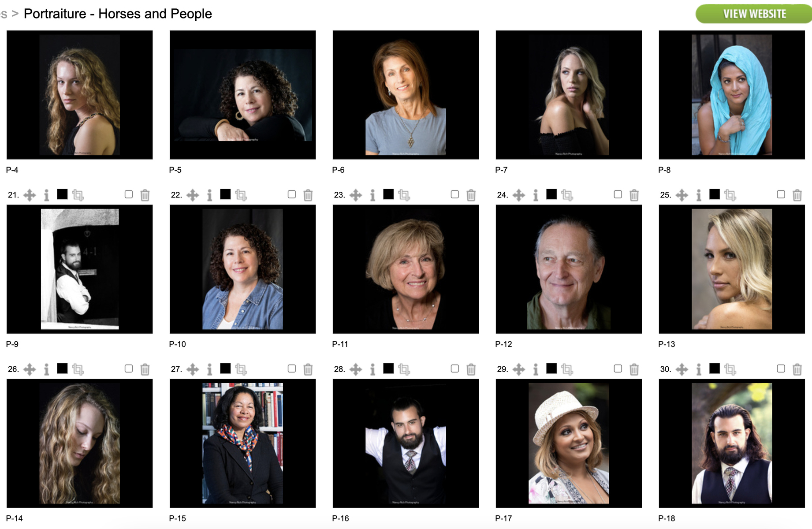This screenshot has height=529, width=812.
Task: Click the trash icon for image 21
Action: 145,195
